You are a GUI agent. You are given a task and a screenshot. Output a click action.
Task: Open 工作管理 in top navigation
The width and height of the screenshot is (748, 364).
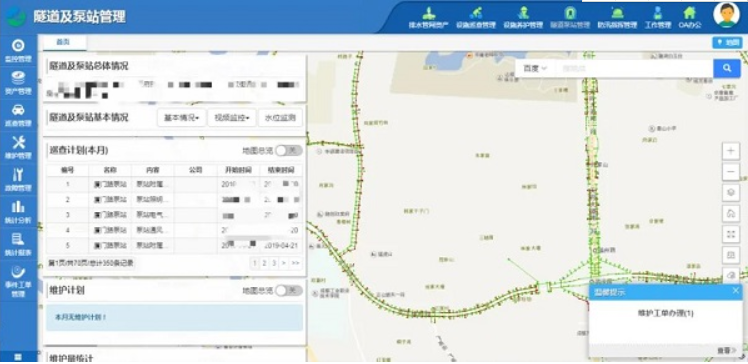[658, 18]
